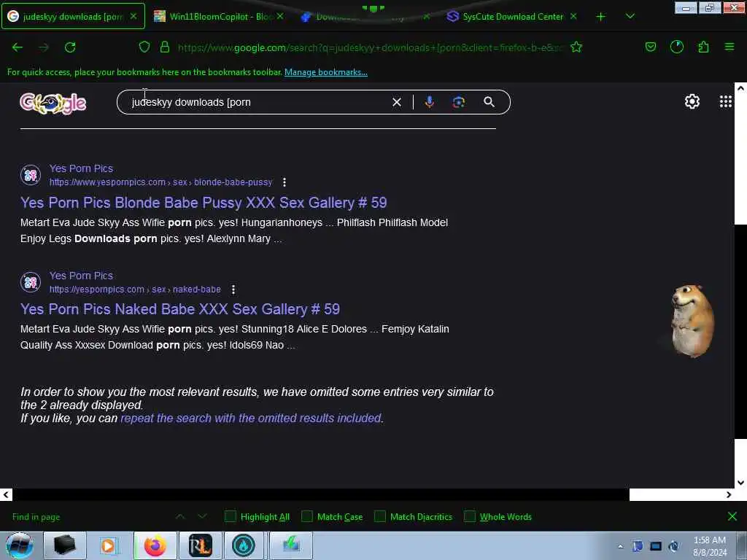747x560 pixels.
Task: Open the Naked Babe gallery result title
Action: pos(180,309)
